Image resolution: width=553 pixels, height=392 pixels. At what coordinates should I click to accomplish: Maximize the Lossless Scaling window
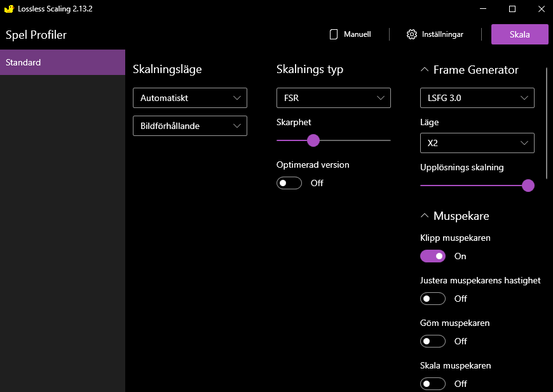[512, 9]
